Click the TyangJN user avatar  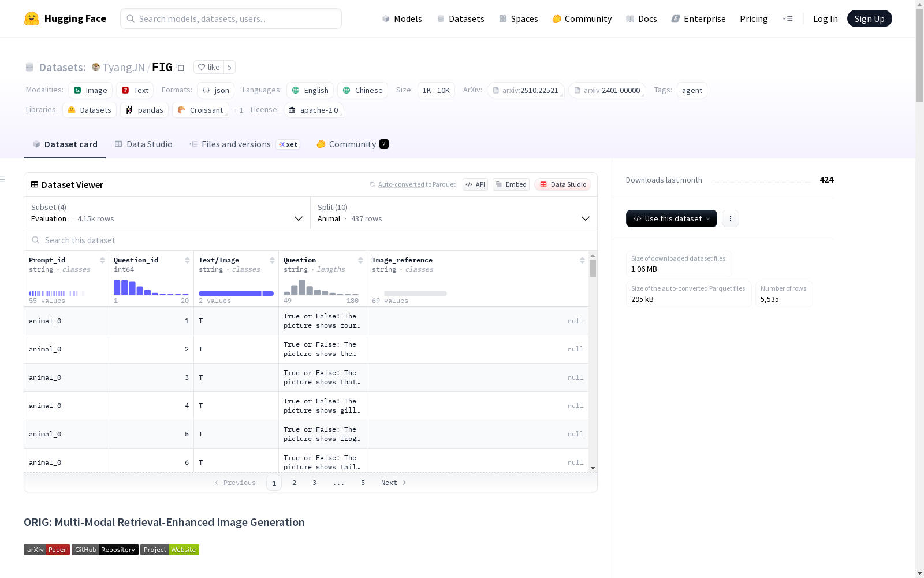[96, 67]
